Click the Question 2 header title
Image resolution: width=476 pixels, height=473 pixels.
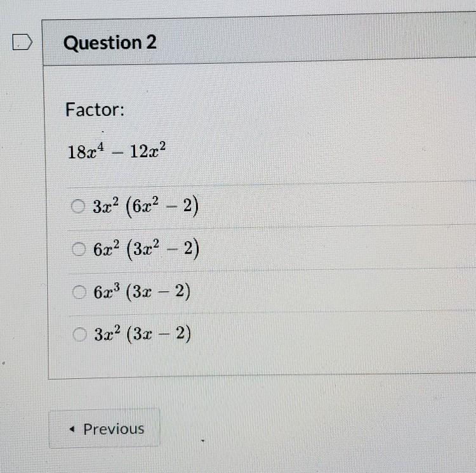(110, 43)
